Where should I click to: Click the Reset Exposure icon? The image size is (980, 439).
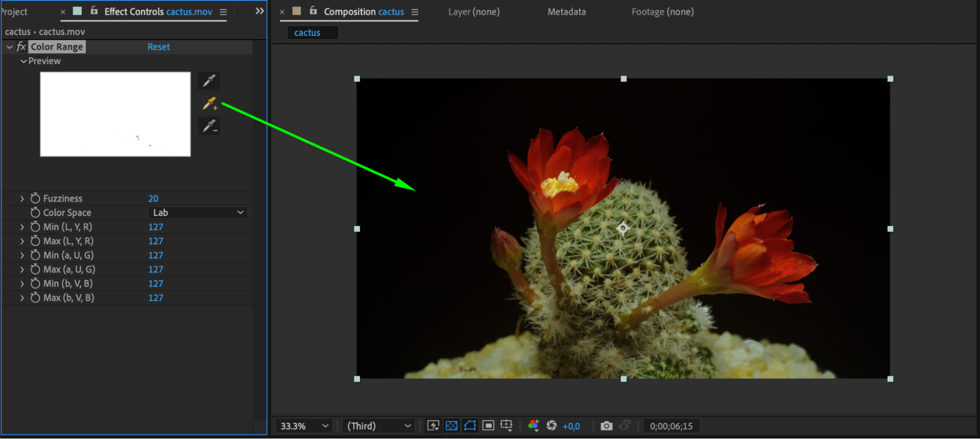(552, 425)
